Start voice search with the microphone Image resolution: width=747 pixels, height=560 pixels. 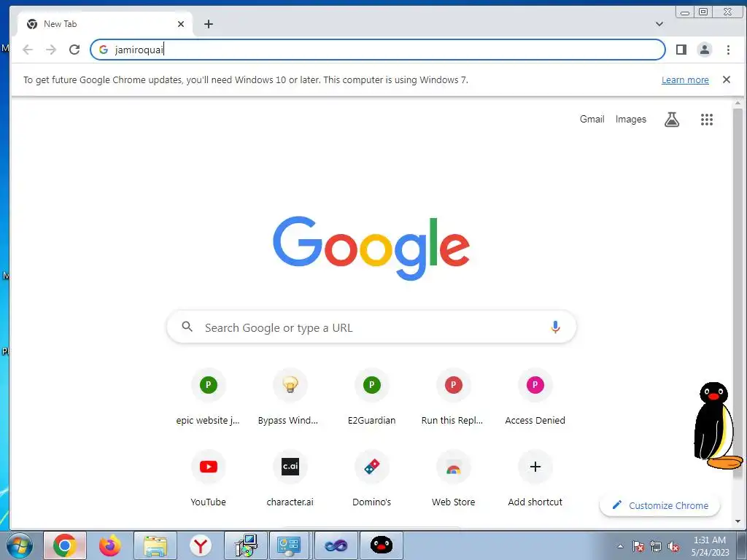[x=555, y=327]
